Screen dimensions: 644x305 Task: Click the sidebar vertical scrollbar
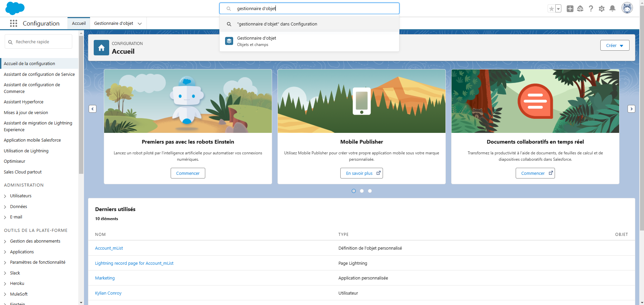[81, 105]
